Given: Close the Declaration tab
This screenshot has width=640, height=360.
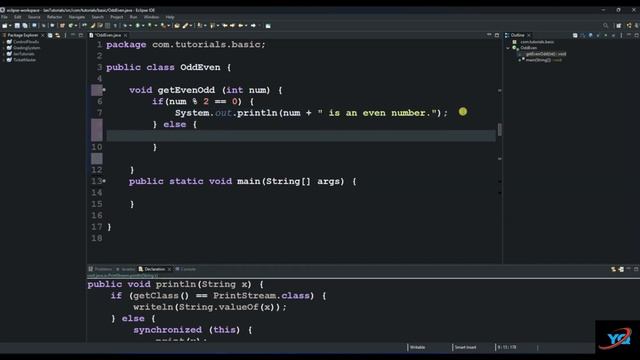Looking at the screenshot, I should click(x=169, y=269).
